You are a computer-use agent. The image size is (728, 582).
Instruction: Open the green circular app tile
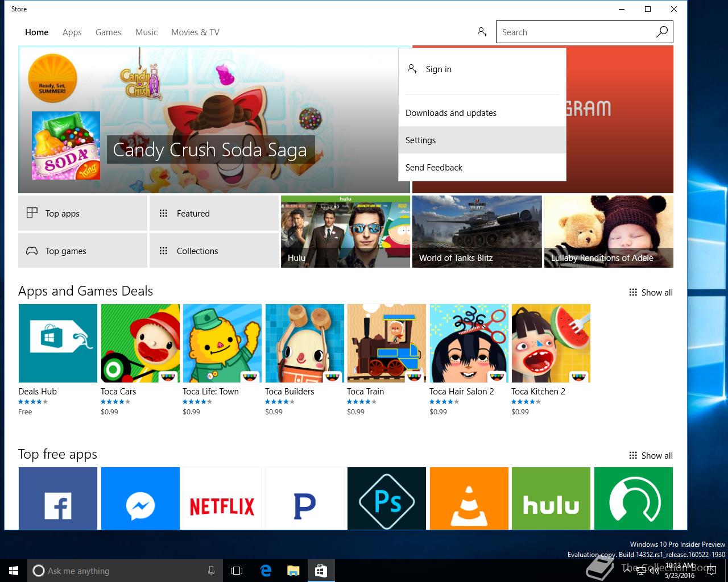pos(634,498)
